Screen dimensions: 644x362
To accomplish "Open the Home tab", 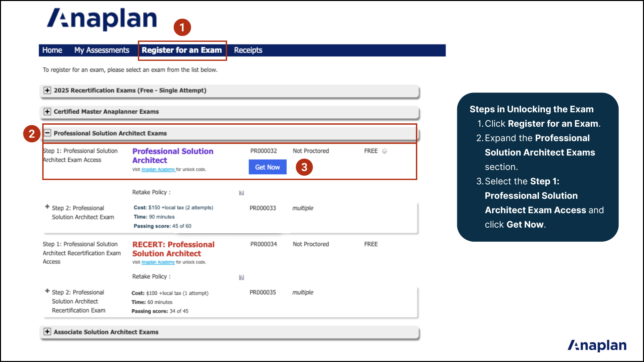I will 52,50.
